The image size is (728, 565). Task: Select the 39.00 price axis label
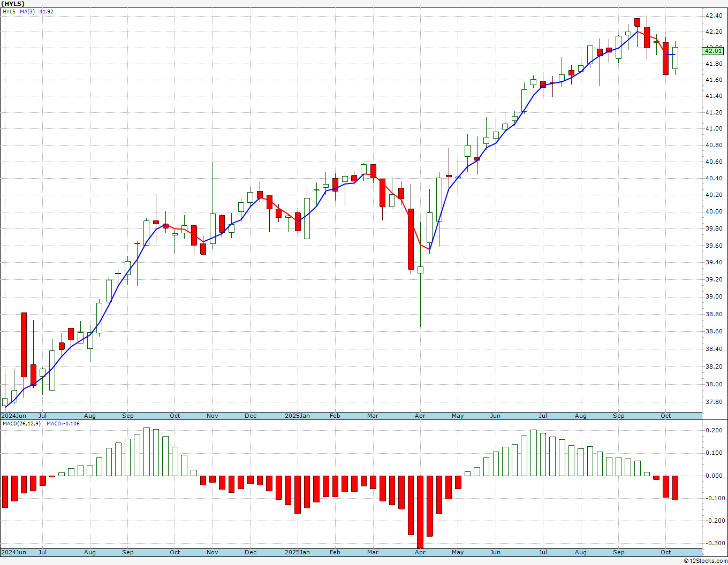[x=714, y=296]
